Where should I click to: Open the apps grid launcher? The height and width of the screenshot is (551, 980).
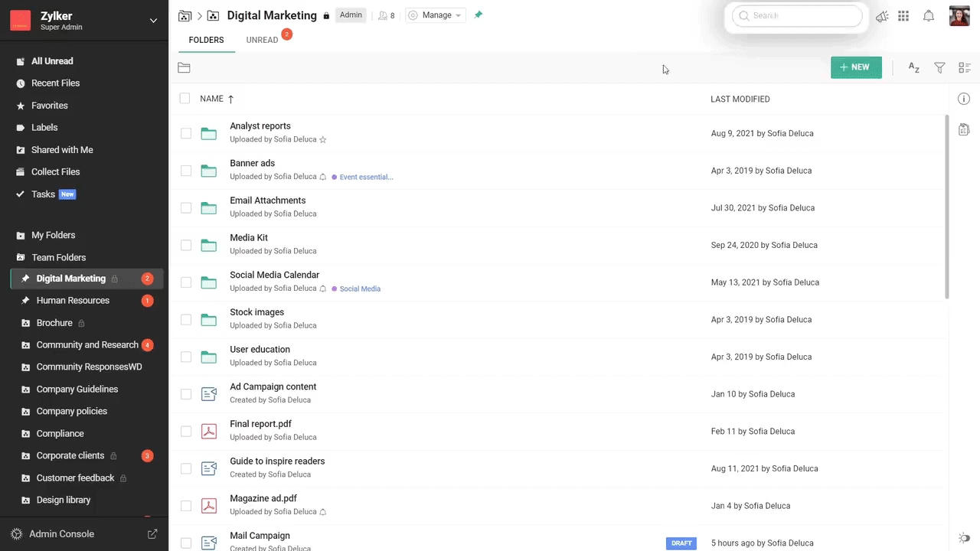click(x=903, y=16)
